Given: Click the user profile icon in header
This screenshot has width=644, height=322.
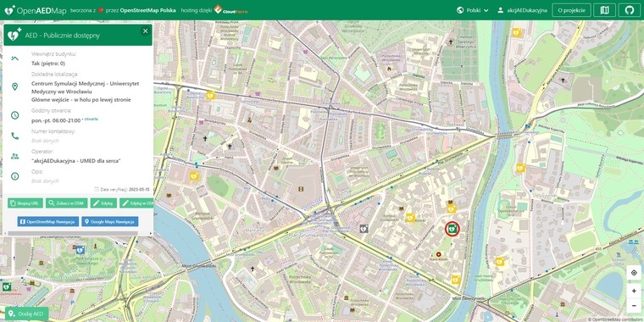Looking at the screenshot, I should 500,10.
